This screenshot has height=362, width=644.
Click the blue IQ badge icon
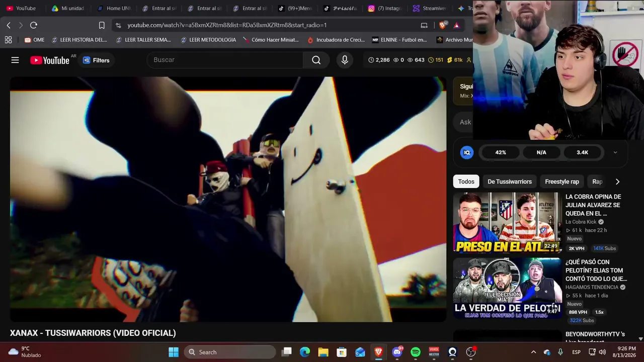click(x=467, y=152)
